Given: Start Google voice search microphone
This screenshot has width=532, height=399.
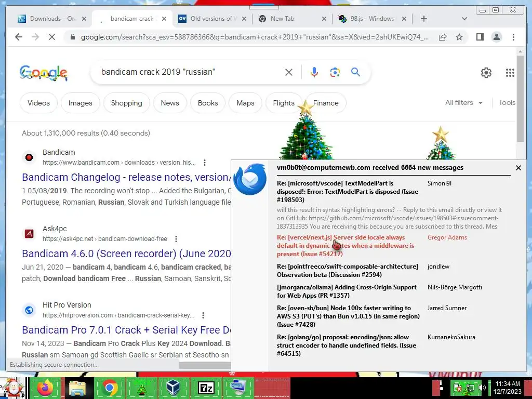Looking at the screenshot, I should (314, 72).
